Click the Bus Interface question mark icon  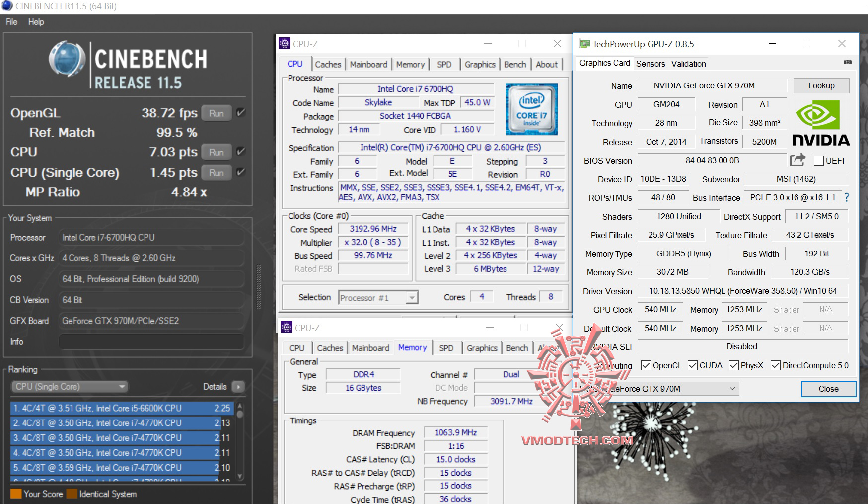(x=847, y=197)
